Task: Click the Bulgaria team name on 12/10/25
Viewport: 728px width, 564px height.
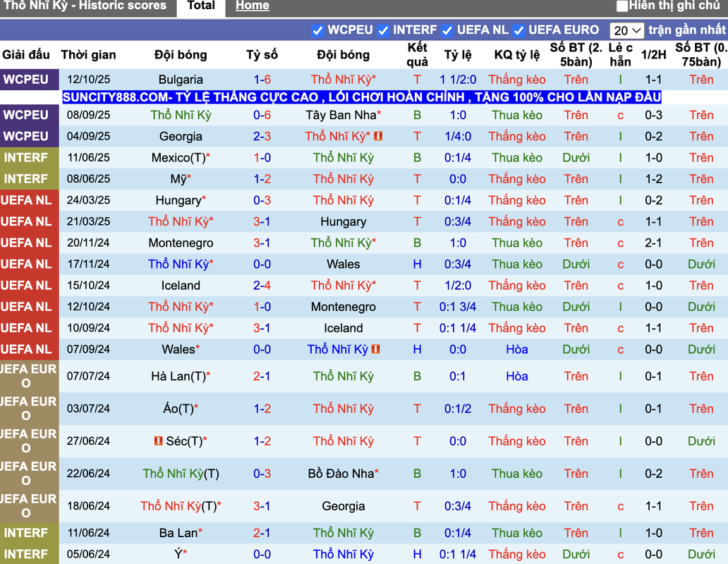Action: [x=181, y=80]
